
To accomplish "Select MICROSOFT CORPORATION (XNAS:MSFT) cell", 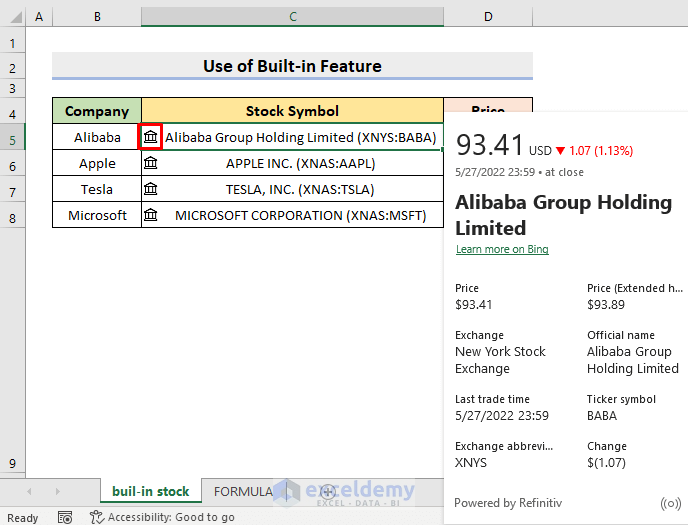I will tap(300, 215).
